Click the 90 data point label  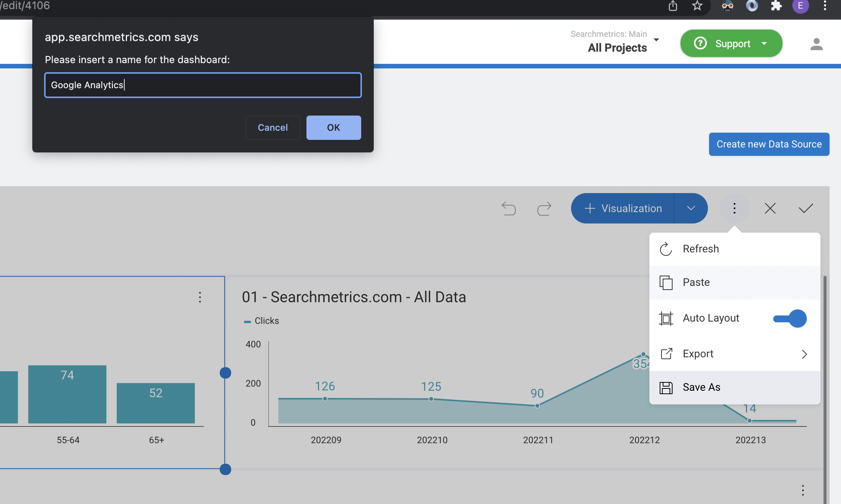pos(537,393)
